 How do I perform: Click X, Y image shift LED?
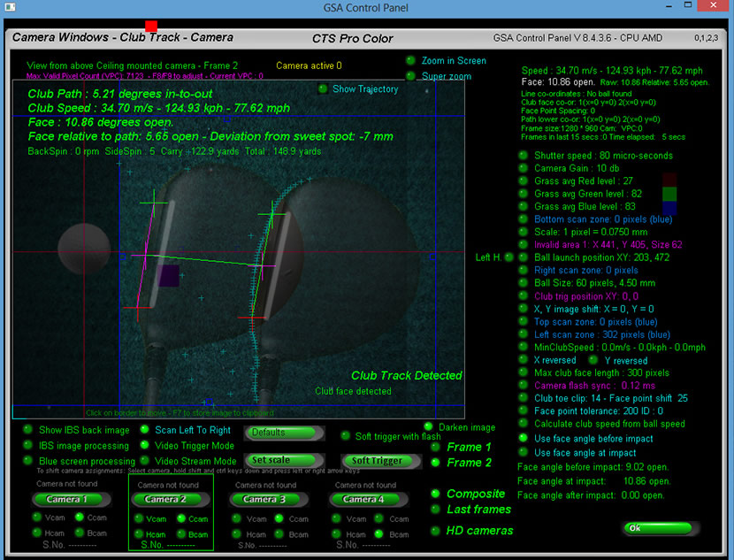(524, 308)
